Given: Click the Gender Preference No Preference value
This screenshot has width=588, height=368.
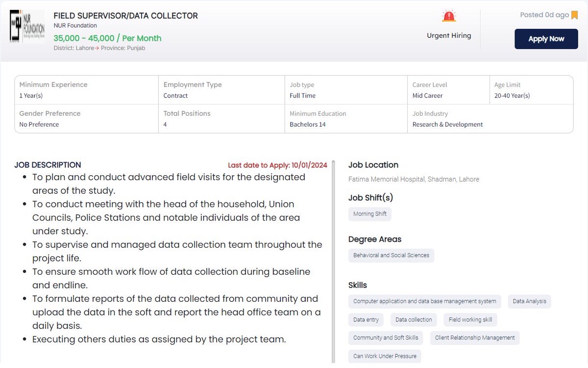Looking at the screenshot, I should pyautogui.click(x=39, y=124).
